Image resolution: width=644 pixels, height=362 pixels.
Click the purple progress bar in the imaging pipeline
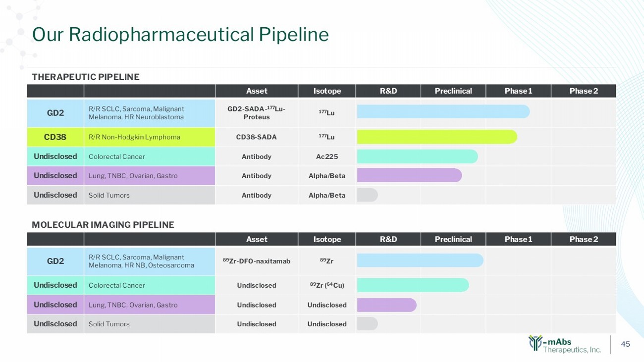tap(386, 305)
